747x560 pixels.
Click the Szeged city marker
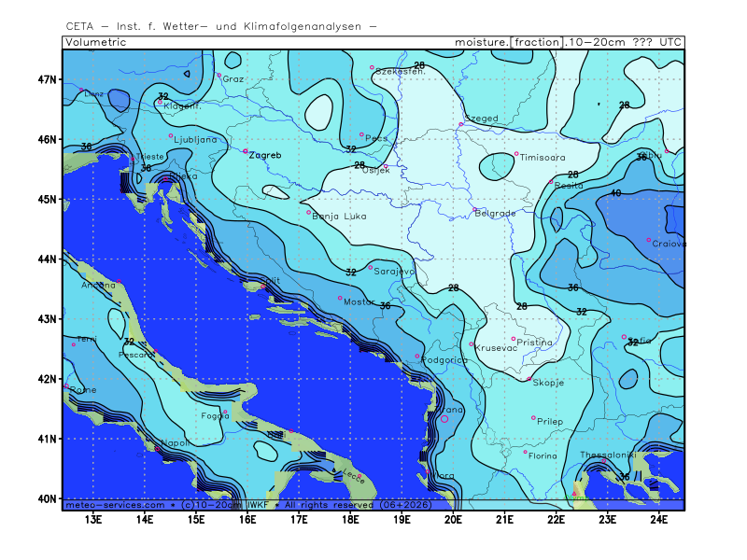click(461, 124)
